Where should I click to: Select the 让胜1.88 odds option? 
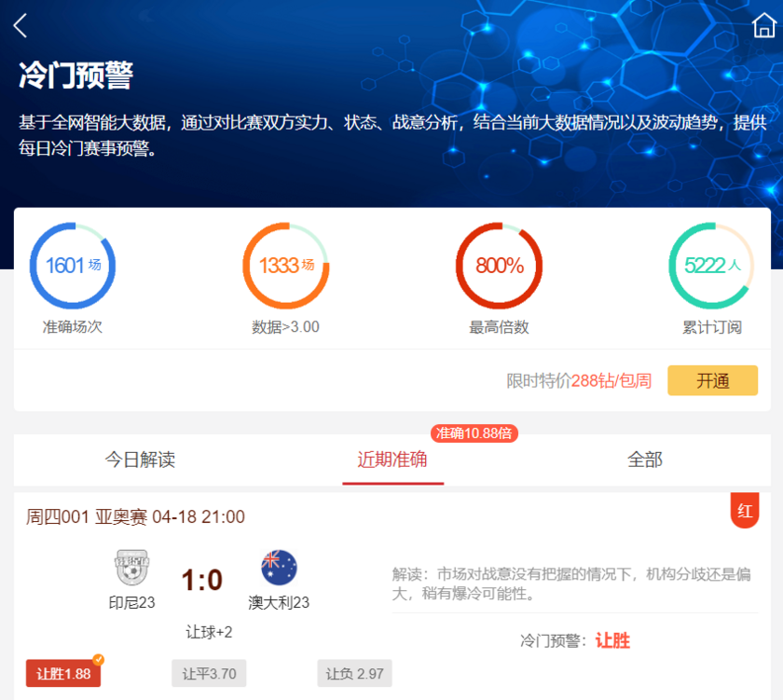pyautogui.click(x=63, y=674)
